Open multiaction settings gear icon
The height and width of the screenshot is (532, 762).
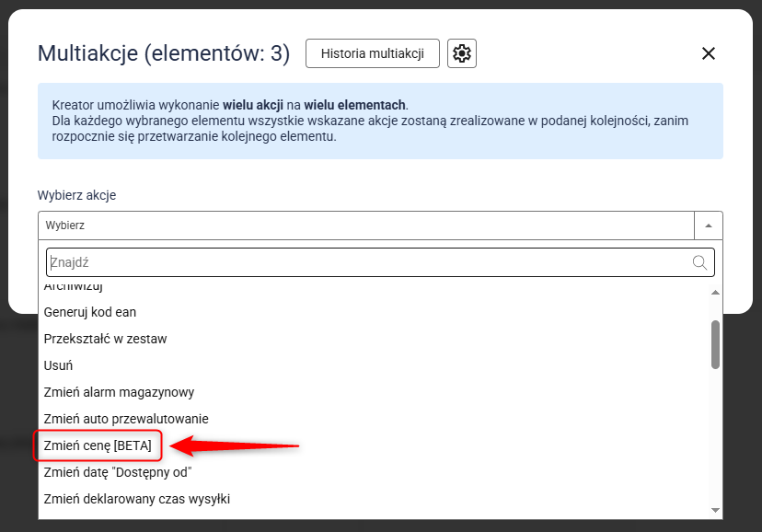click(462, 53)
